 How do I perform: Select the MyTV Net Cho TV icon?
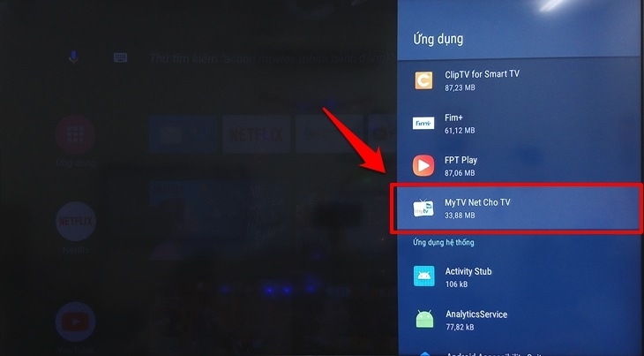(x=423, y=208)
